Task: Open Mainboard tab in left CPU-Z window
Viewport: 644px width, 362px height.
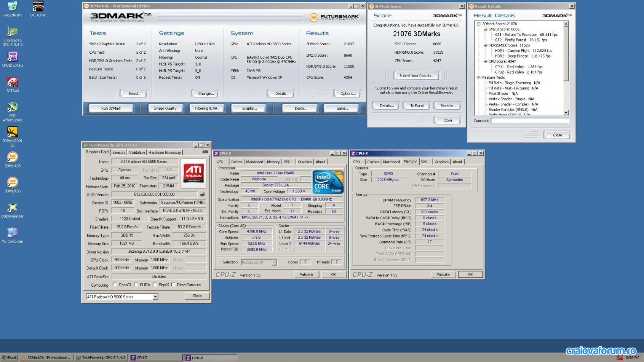Action: 254,162
